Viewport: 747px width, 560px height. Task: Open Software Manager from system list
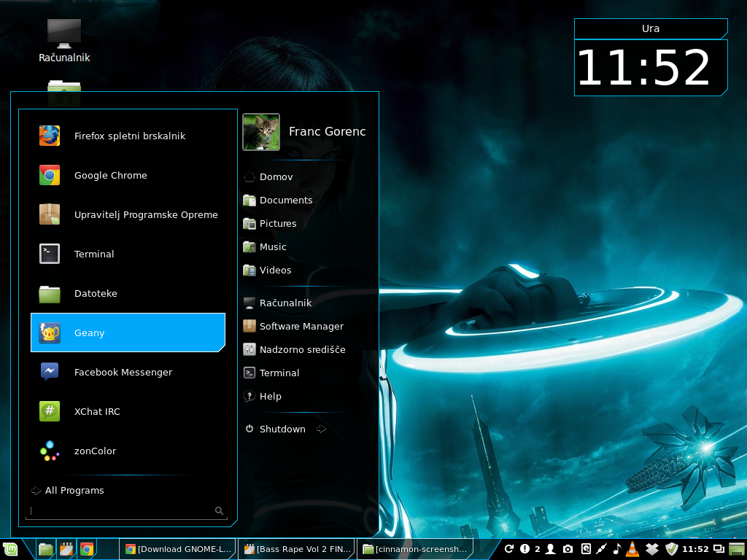(293, 326)
